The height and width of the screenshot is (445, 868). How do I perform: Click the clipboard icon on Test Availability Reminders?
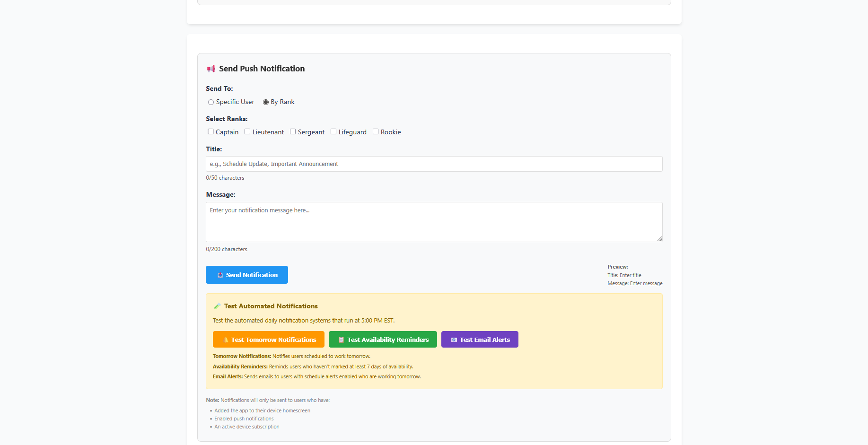tap(341, 340)
